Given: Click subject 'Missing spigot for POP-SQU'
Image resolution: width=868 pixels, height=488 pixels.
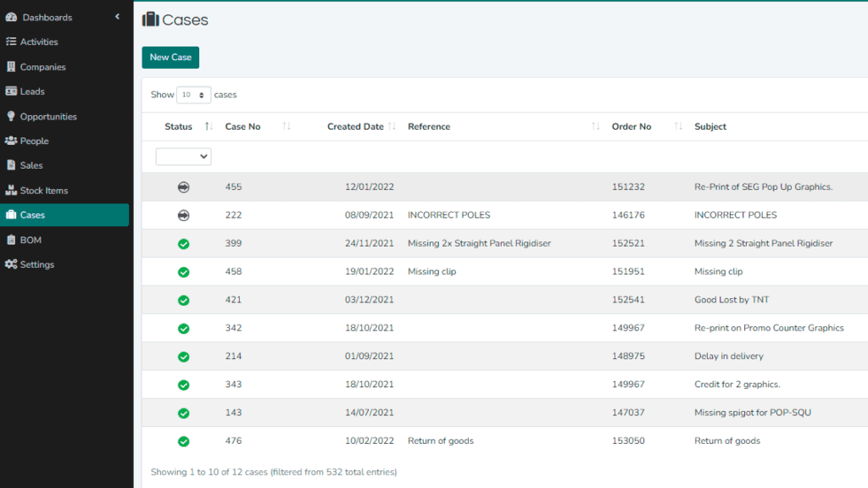Looking at the screenshot, I should pyautogui.click(x=753, y=413).
